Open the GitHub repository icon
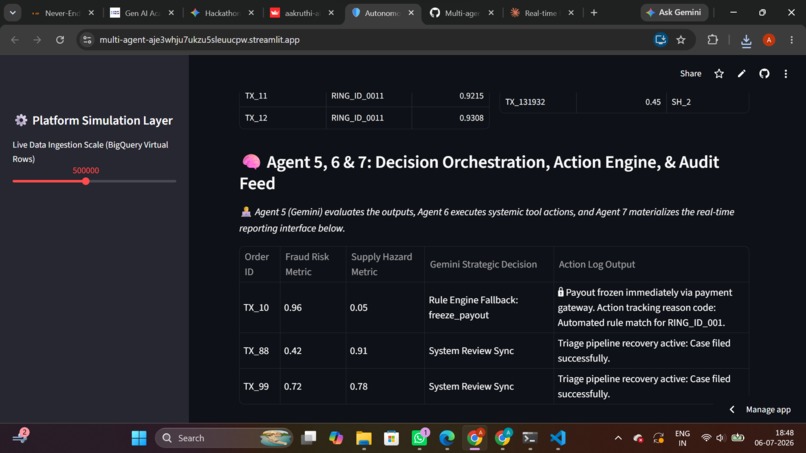Screen dimensions: 806x453 (x=764, y=74)
